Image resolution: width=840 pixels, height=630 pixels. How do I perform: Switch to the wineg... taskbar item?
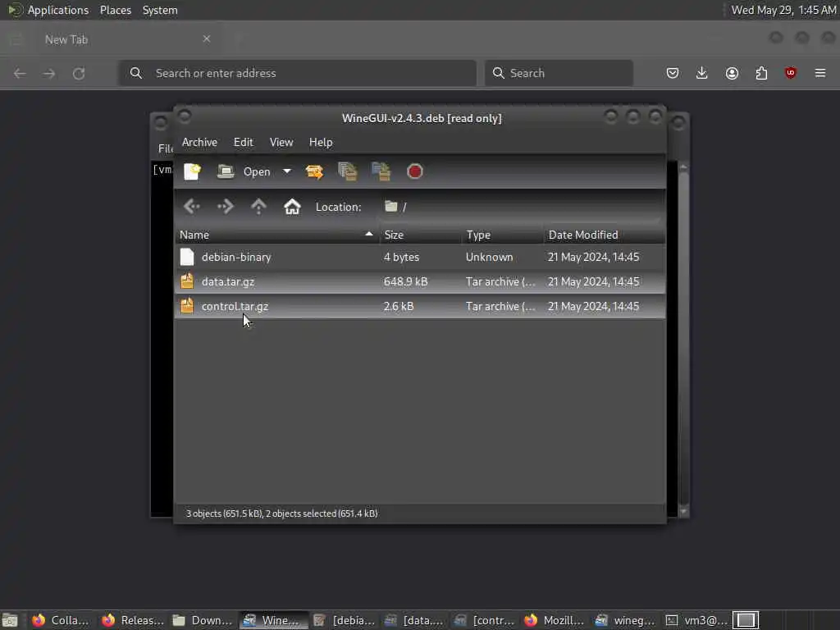tap(626, 620)
